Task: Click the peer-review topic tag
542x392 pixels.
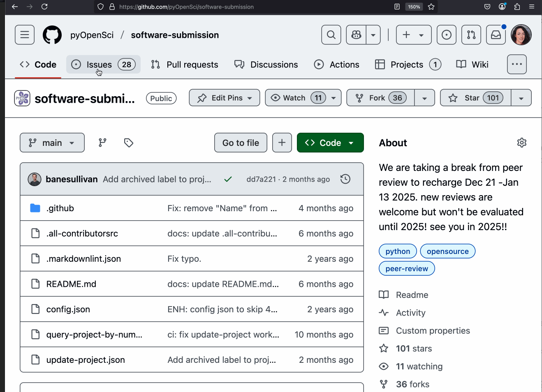Action: [x=407, y=269]
